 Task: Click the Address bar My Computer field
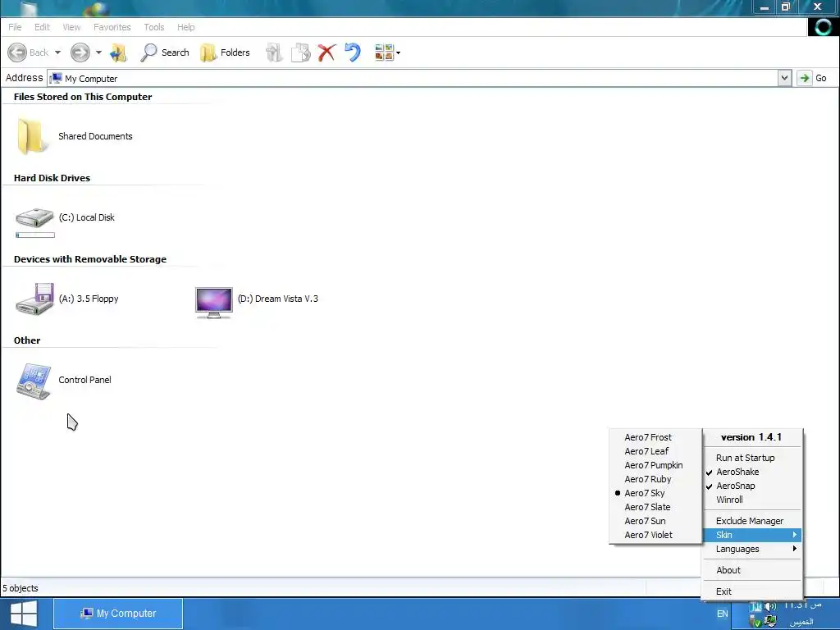(413, 78)
